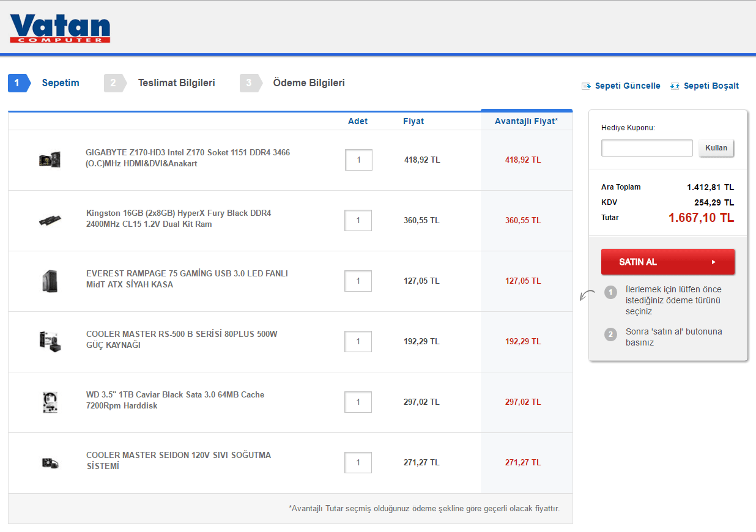The image size is (756, 532).
Task: Click the 127,05 TL regular price
Action: (421, 281)
